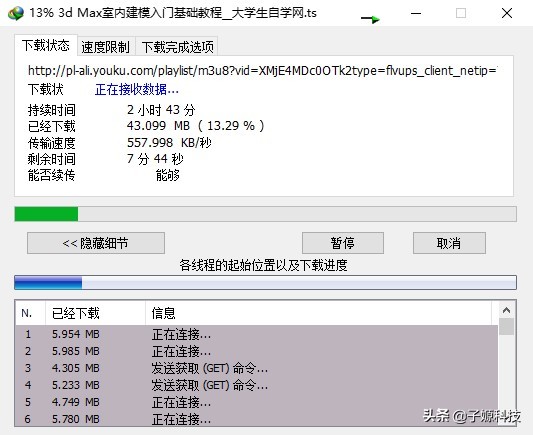Click the N. column header
Viewport: 533px width, 435px height.
coord(30,313)
